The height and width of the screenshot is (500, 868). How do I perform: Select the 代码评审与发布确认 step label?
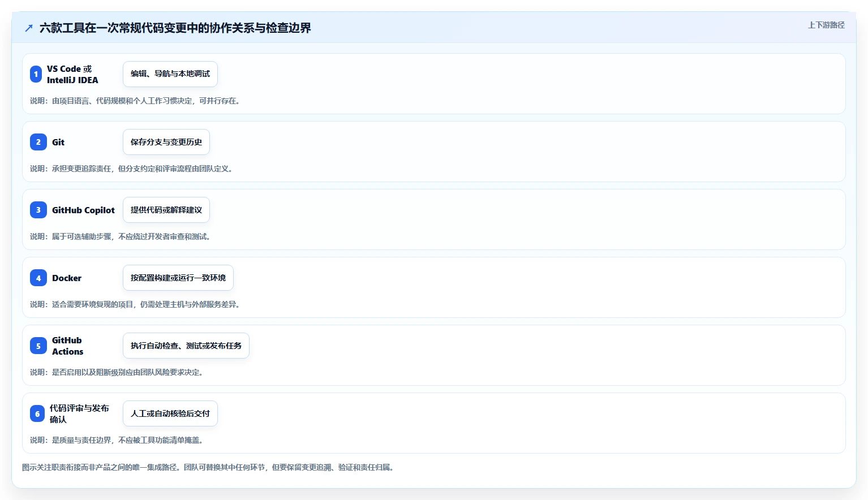79,413
